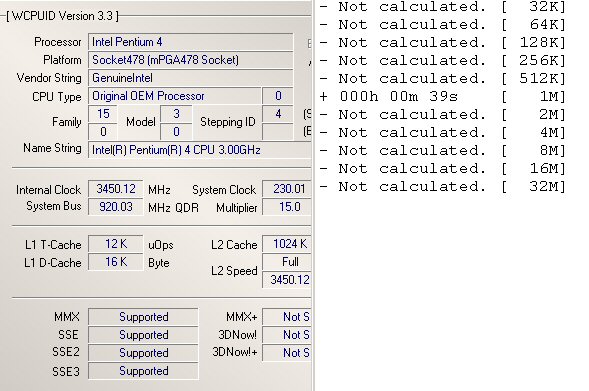589x391 pixels.
Task: Click the L2 Speed Full field
Action: point(287,262)
